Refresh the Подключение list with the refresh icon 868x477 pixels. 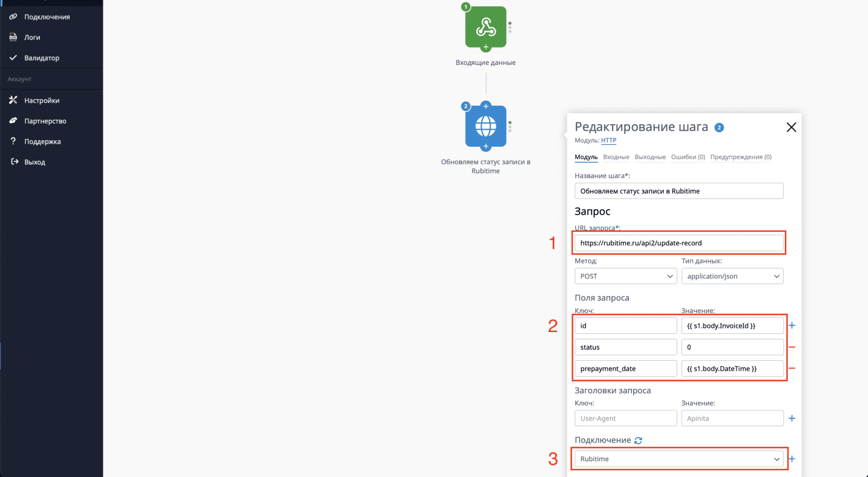[638, 440]
